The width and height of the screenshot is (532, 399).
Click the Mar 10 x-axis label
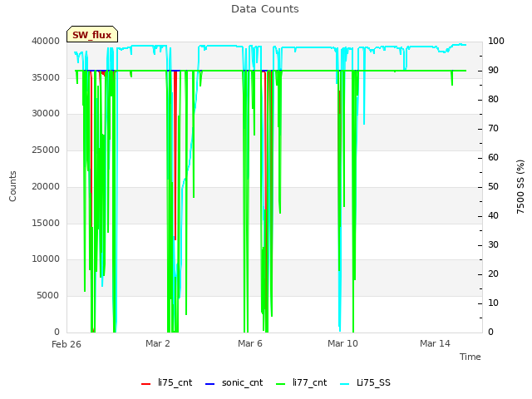pyautogui.click(x=342, y=343)
